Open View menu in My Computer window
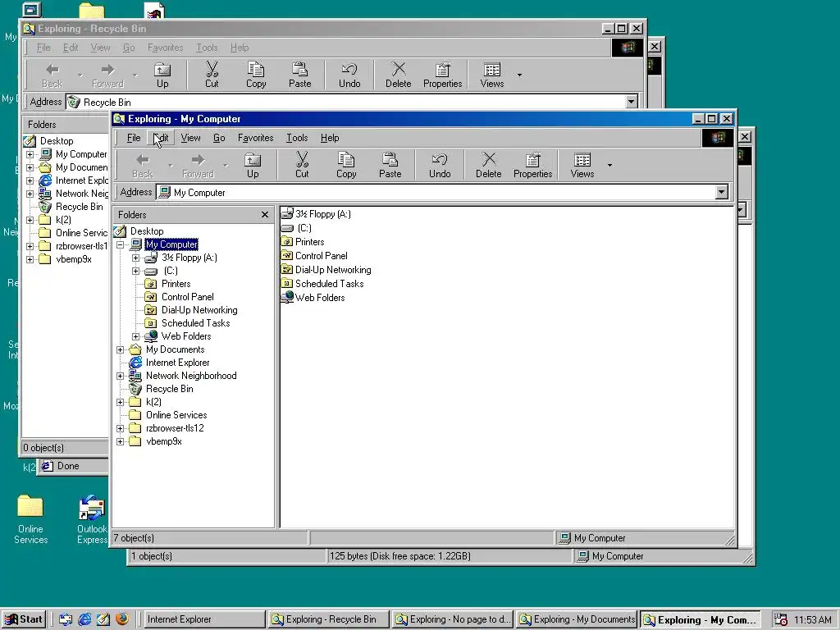Viewport: 840px width, 630px height. pyautogui.click(x=190, y=138)
